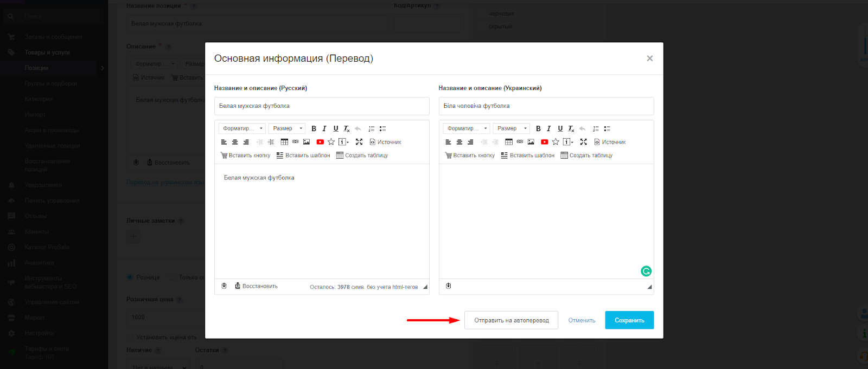Click Создать таблицу in the Russian editor

click(362, 156)
